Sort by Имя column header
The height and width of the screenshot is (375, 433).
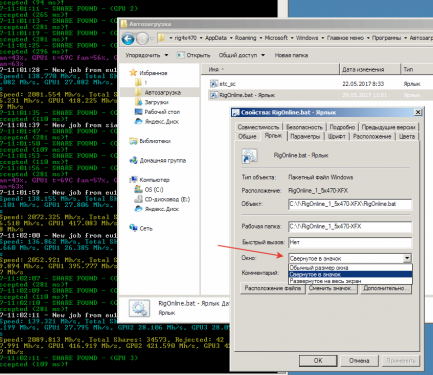click(x=271, y=69)
